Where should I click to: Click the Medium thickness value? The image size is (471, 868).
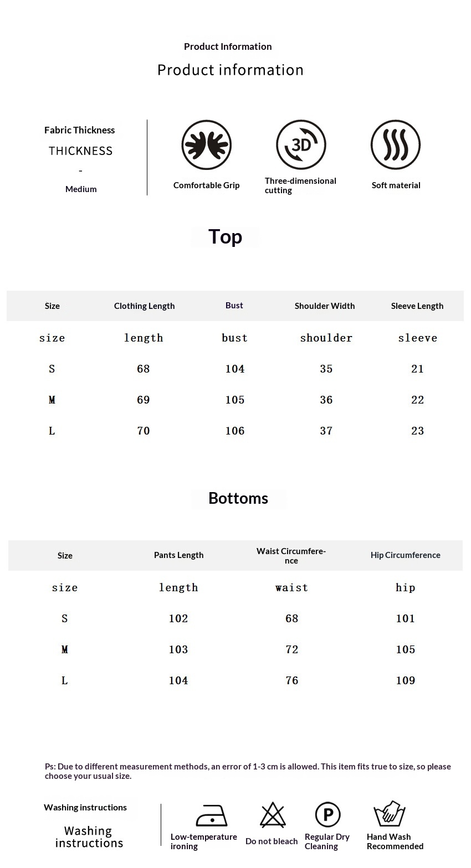point(81,189)
